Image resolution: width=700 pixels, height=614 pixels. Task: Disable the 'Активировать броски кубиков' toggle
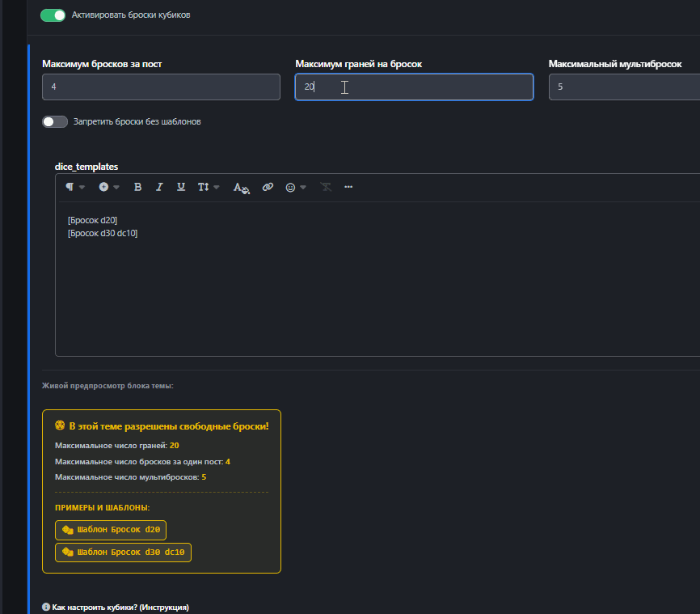[x=53, y=15]
